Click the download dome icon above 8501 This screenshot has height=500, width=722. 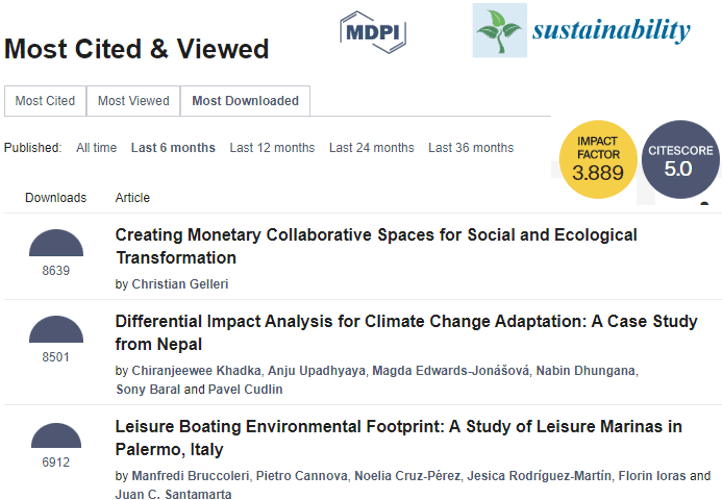tap(56, 329)
